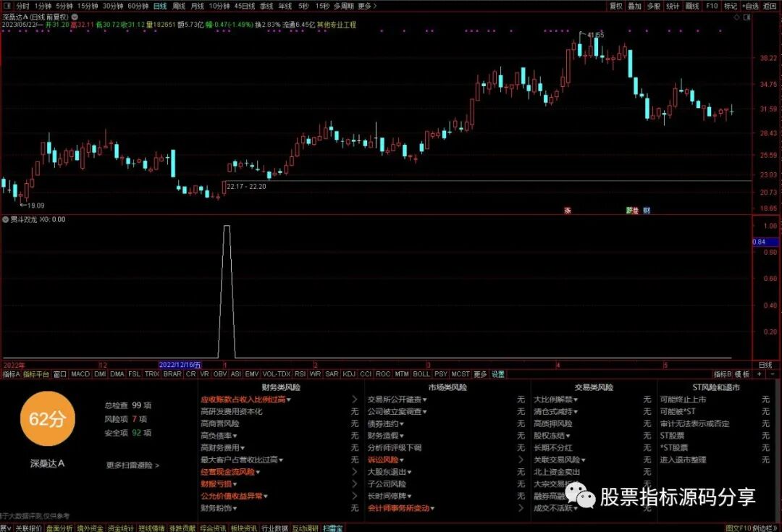Click the 41.55 high price label
Screen dimensions: 782x532
(x=595, y=35)
